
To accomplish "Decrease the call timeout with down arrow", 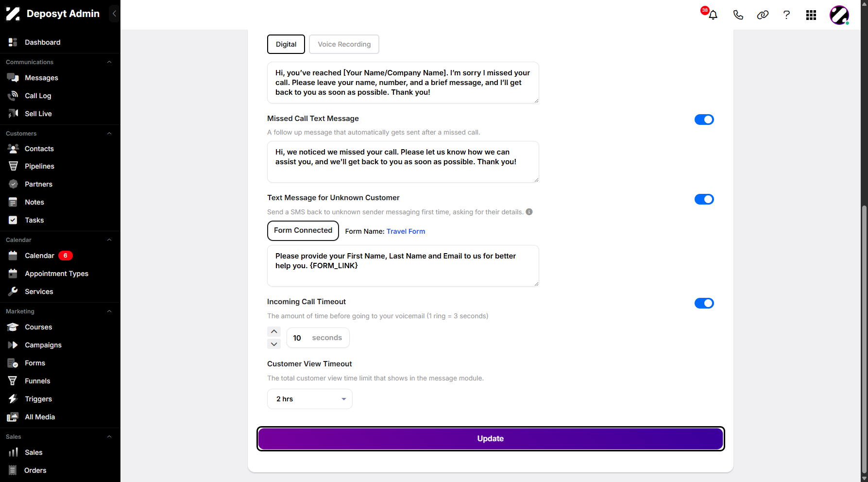I will pos(274,344).
